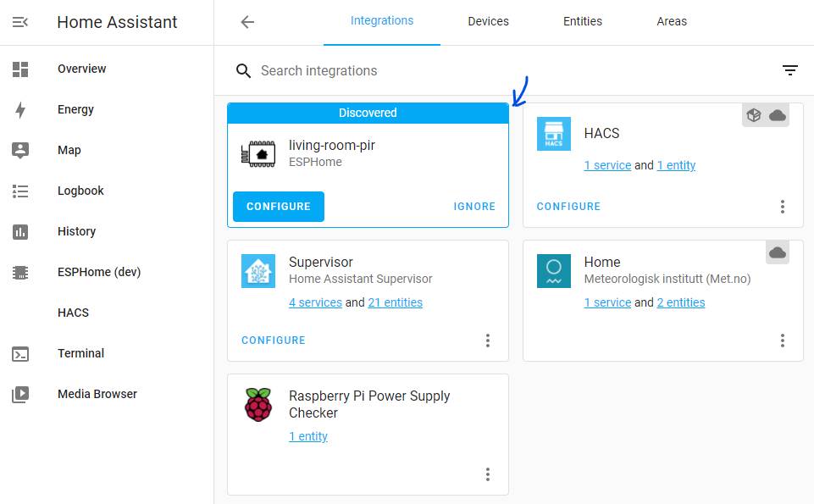Open the HACS card three-dot menu
The width and height of the screenshot is (814, 504).
click(x=783, y=207)
